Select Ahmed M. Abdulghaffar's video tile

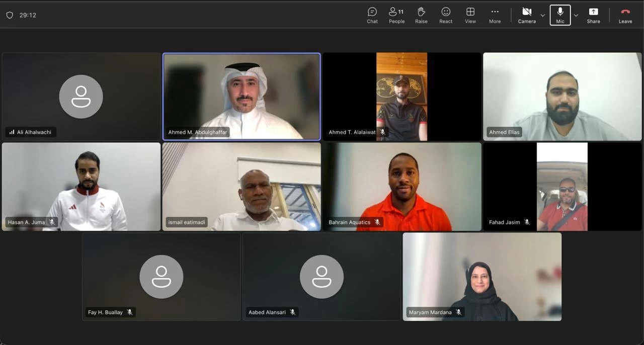pyautogui.click(x=242, y=96)
